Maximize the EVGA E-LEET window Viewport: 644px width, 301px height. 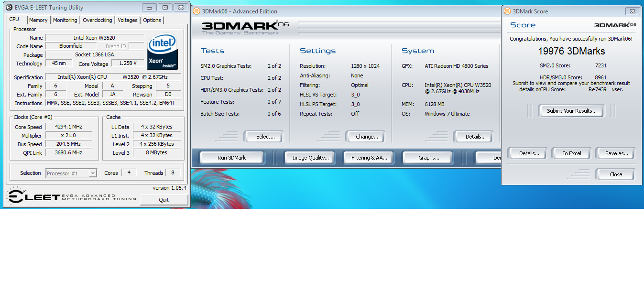pos(165,7)
